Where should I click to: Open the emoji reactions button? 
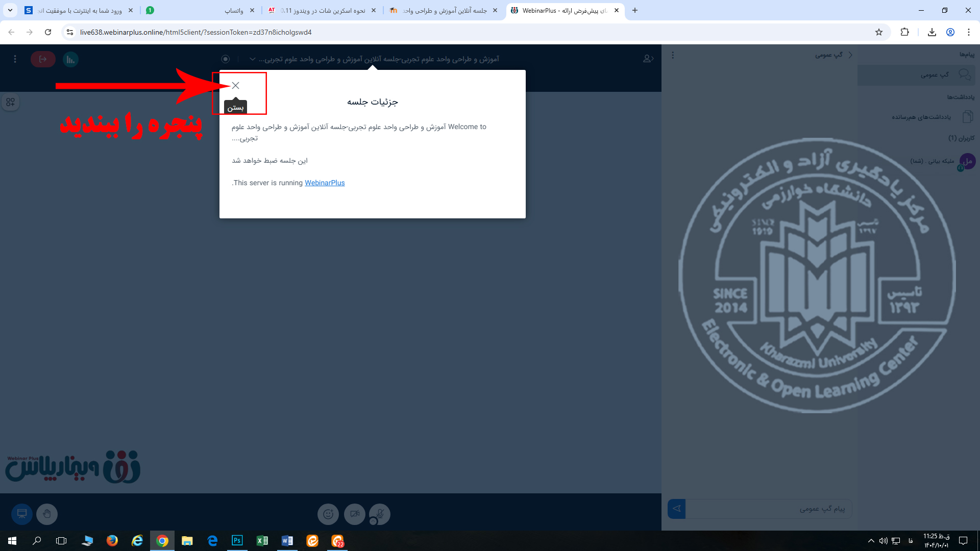[328, 514]
